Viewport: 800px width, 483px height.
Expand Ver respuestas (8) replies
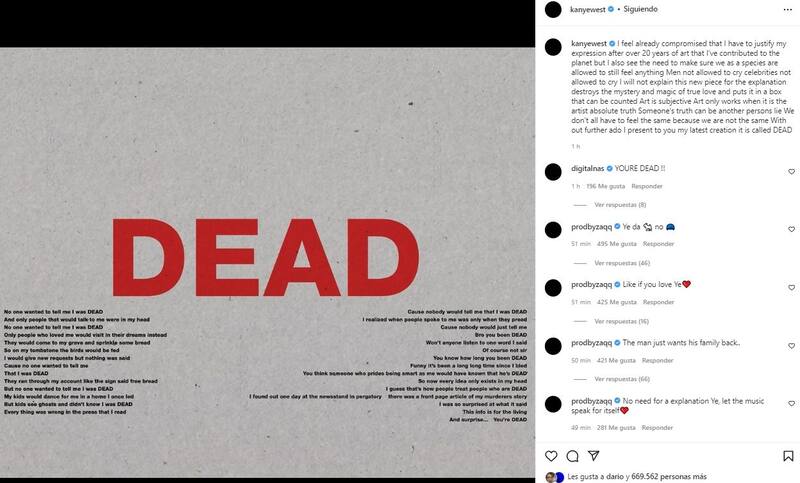click(x=620, y=205)
